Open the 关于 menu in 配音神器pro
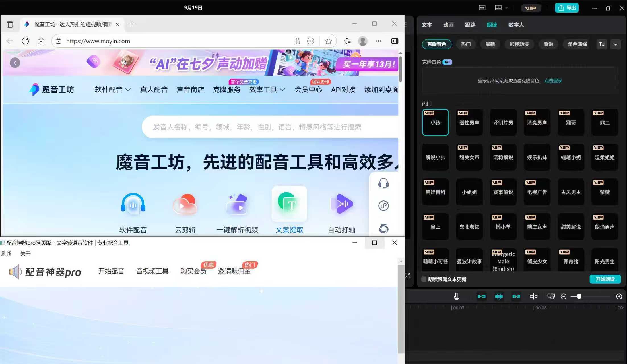Image resolution: width=627 pixels, height=364 pixels. (25, 254)
